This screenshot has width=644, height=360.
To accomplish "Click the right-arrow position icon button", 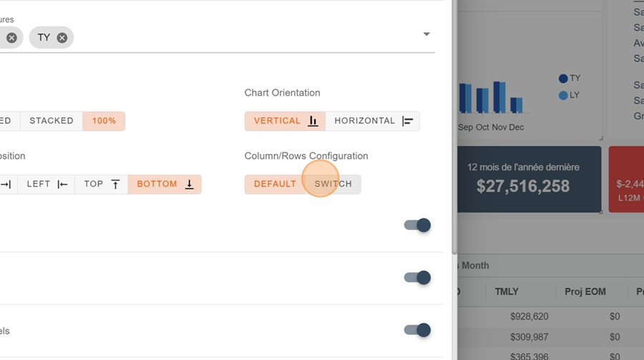I will 6,184.
